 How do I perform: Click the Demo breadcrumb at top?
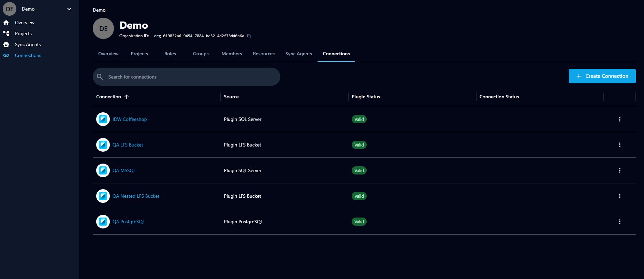[x=99, y=10]
